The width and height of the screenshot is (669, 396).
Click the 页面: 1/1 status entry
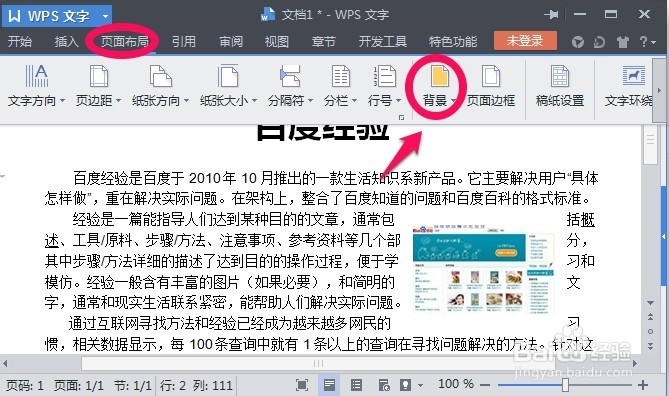pos(79,386)
